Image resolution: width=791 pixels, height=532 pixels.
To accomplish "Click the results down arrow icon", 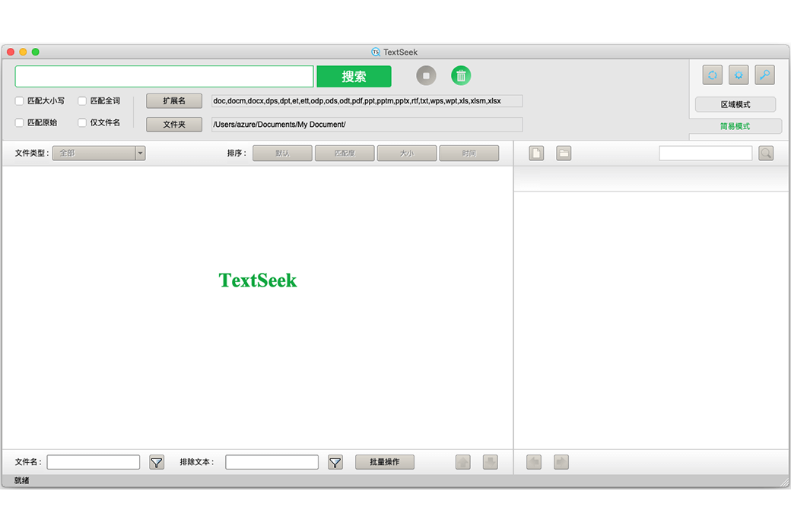I will [x=490, y=462].
